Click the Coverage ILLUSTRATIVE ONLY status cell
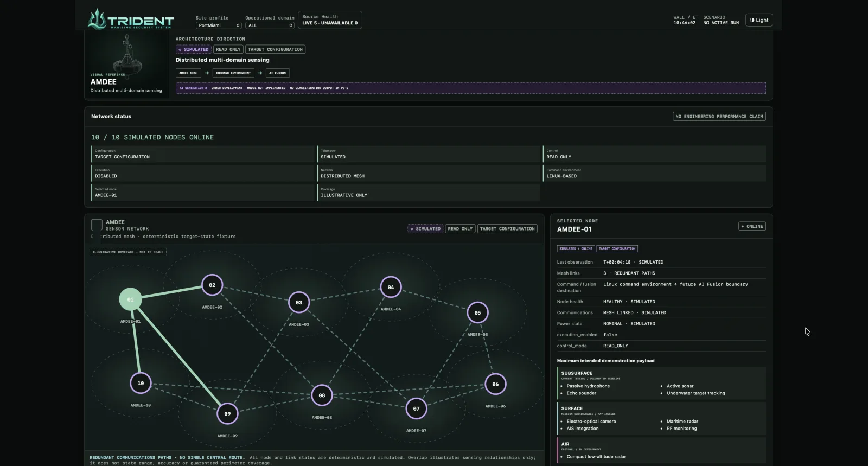This screenshot has height=466, width=868. (429, 193)
